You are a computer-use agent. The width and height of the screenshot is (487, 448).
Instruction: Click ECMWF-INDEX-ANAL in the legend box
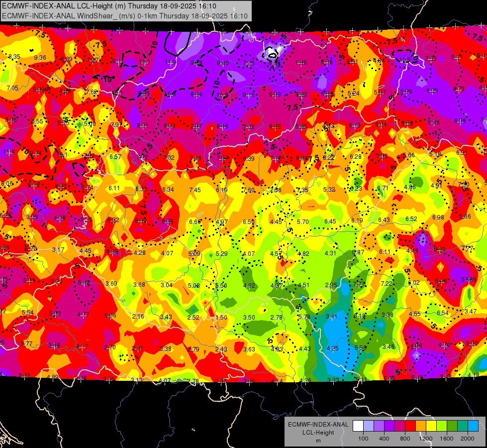318,425
